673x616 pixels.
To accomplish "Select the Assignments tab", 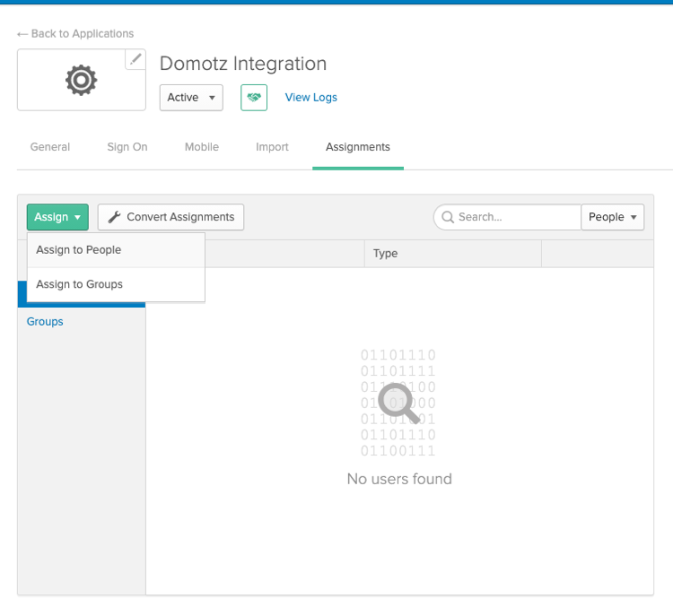I will pos(358,147).
